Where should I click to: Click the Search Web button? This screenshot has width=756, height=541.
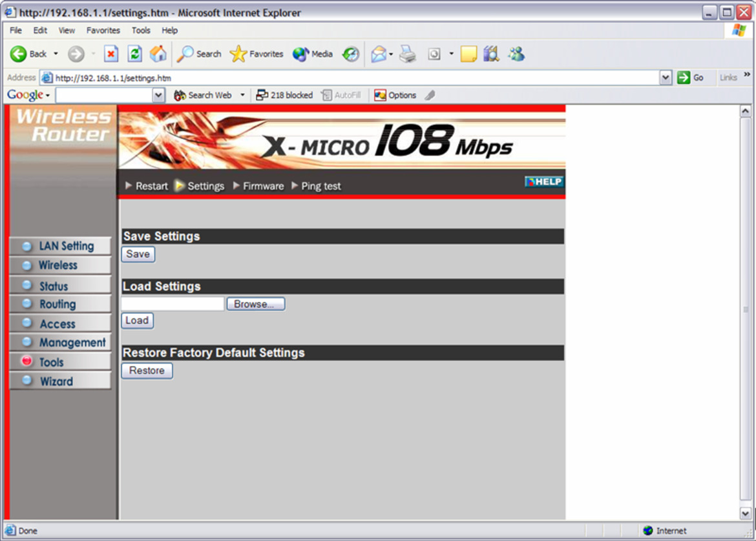203,96
